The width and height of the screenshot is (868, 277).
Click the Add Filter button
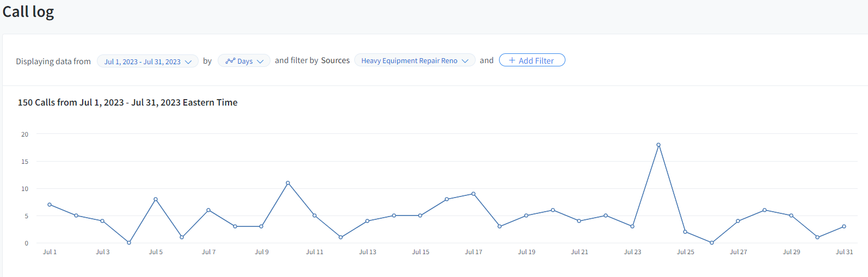[532, 60]
